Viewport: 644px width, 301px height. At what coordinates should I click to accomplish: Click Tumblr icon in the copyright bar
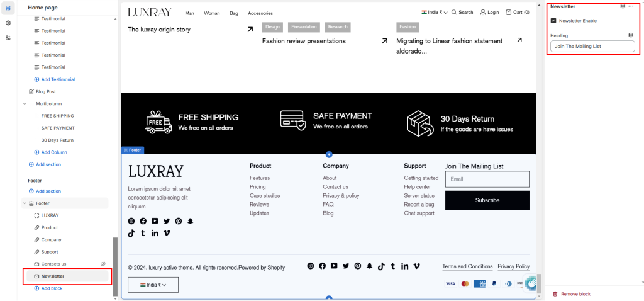pos(393,266)
